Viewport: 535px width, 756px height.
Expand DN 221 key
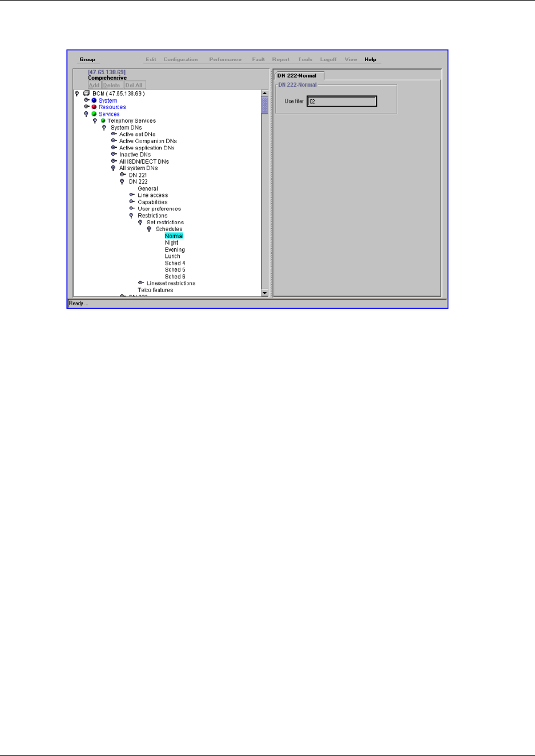click(123, 175)
